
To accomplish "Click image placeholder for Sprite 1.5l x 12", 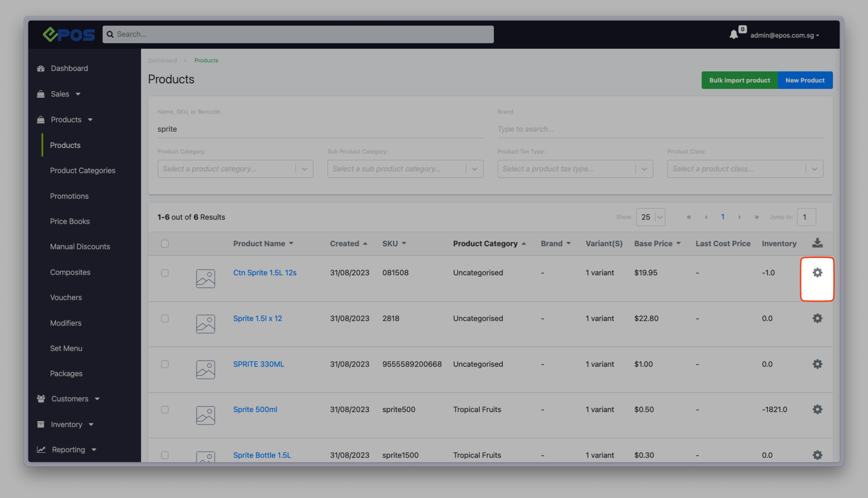I will [x=206, y=324].
